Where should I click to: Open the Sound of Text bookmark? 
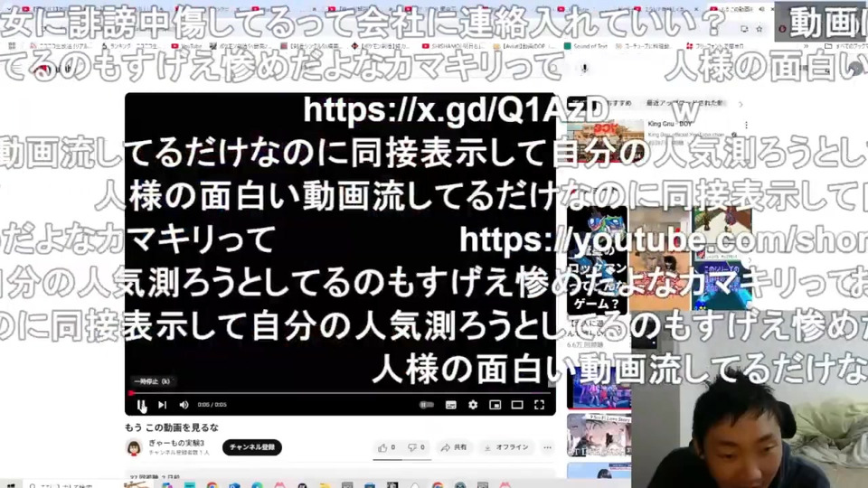585,46
